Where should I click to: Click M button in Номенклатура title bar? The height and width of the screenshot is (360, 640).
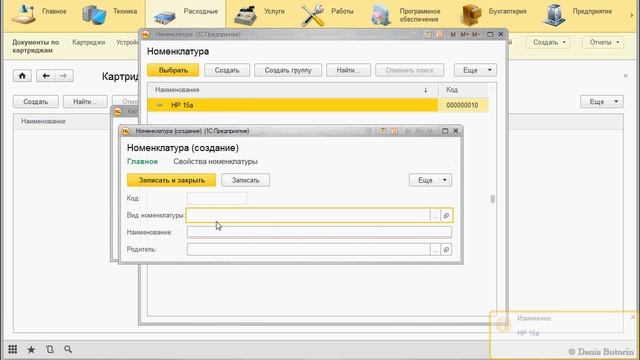tap(453, 35)
